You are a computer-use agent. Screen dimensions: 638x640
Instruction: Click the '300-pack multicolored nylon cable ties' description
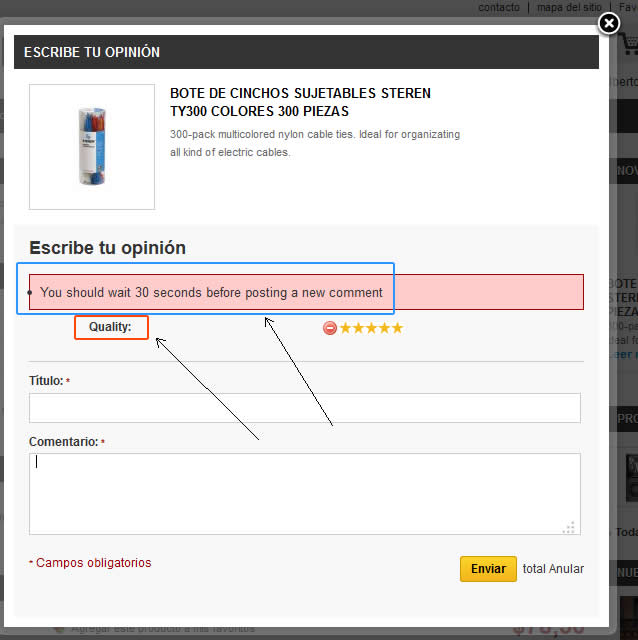click(315, 143)
